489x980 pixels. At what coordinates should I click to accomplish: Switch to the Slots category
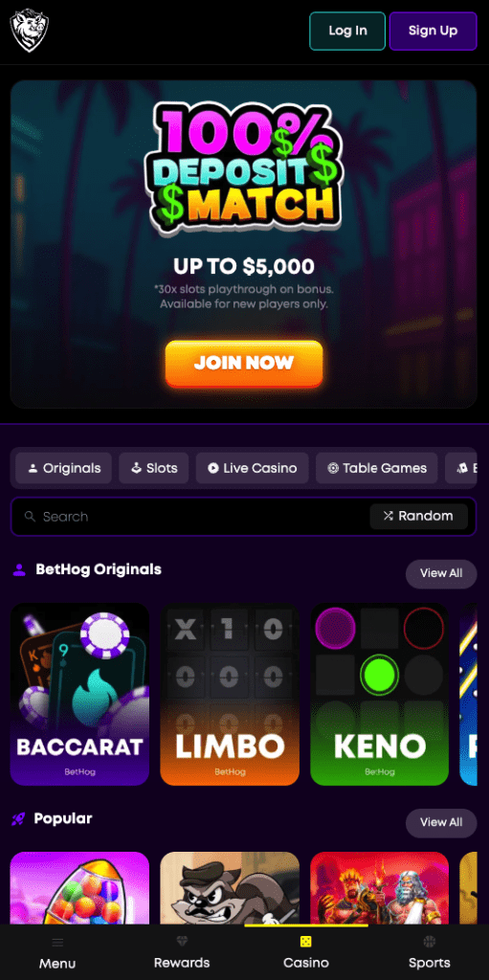[x=154, y=468]
